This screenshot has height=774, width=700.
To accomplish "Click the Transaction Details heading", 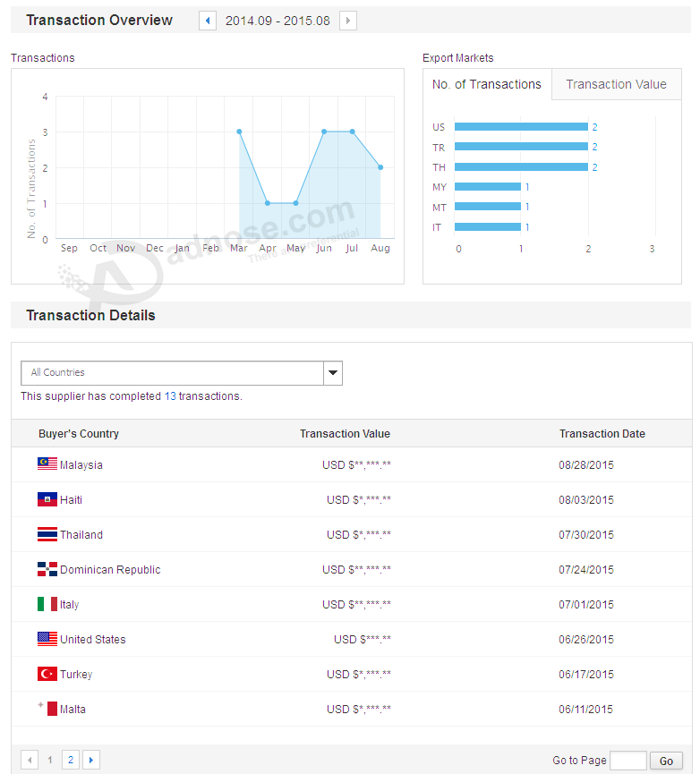I will point(90,316).
